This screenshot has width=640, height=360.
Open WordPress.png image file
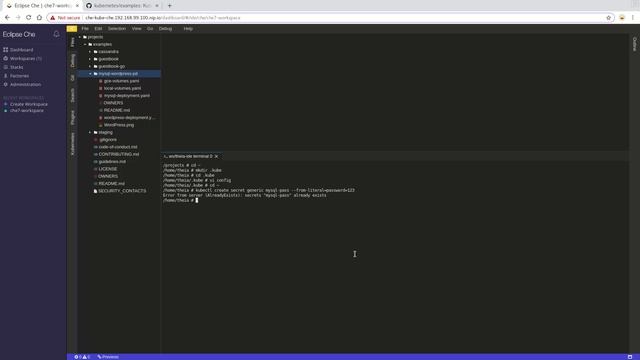point(118,125)
